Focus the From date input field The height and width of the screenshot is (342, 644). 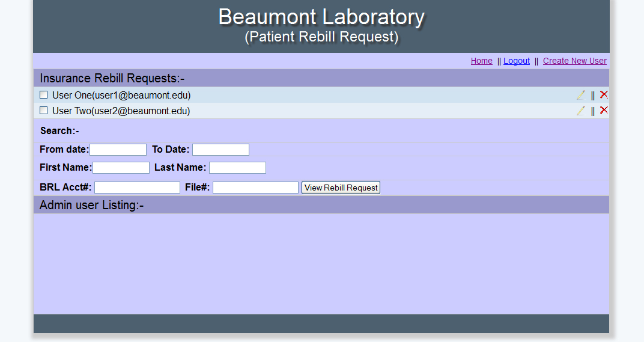tap(118, 150)
